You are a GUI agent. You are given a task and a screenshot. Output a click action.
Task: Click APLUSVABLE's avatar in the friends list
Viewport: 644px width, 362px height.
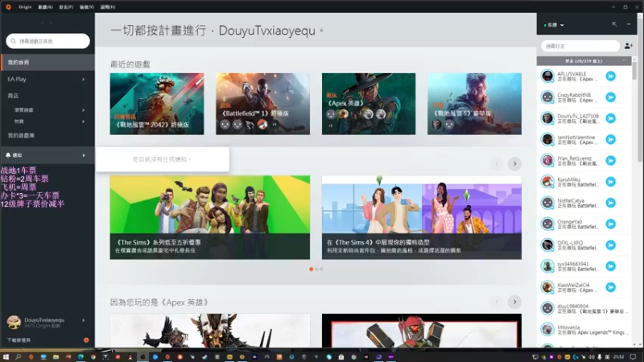[547, 76]
